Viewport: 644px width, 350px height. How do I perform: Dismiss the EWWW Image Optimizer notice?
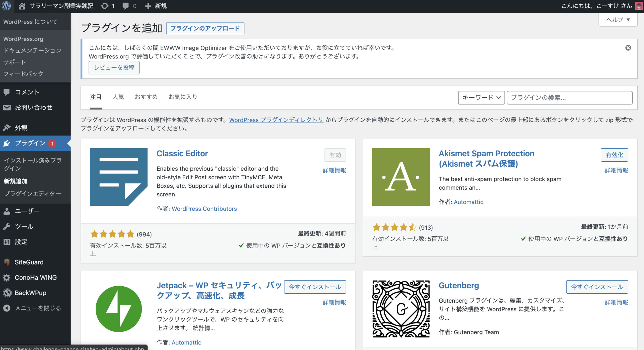628,48
